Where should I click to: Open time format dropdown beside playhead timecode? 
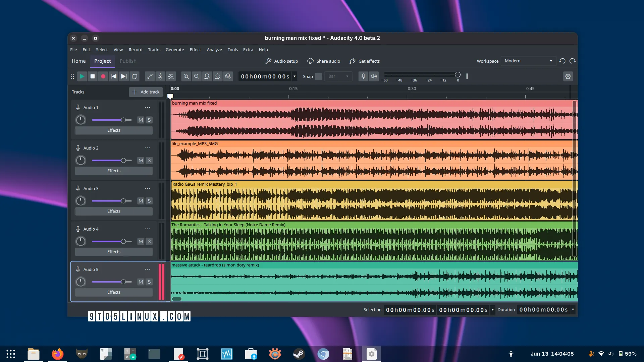tap(294, 76)
